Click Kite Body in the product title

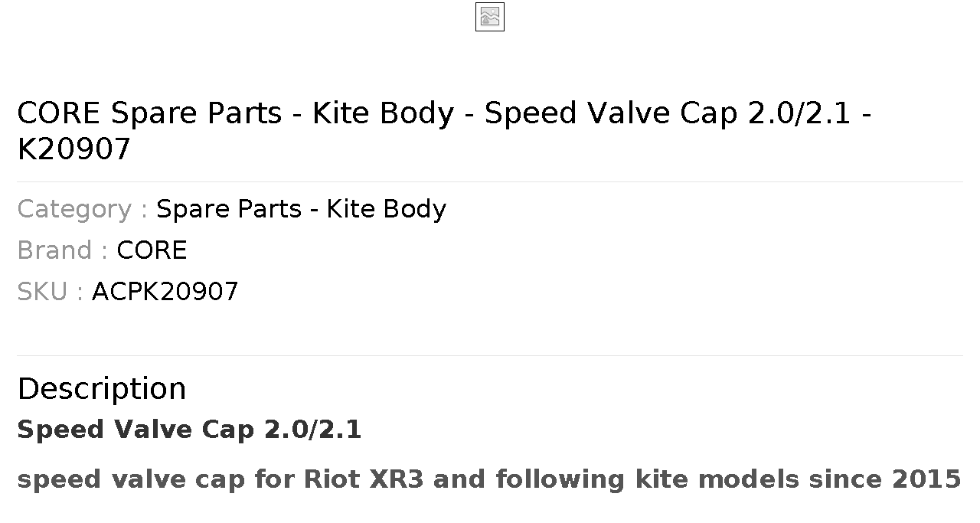[384, 113]
